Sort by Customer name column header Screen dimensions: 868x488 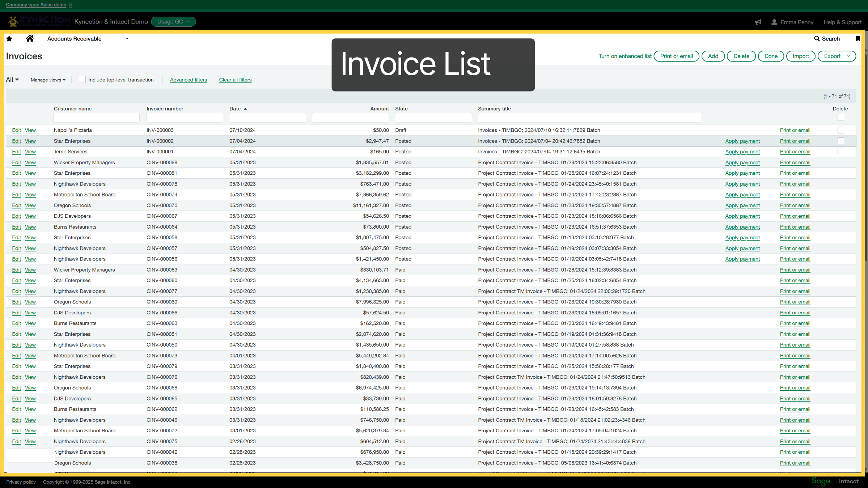tap(73, 109)
